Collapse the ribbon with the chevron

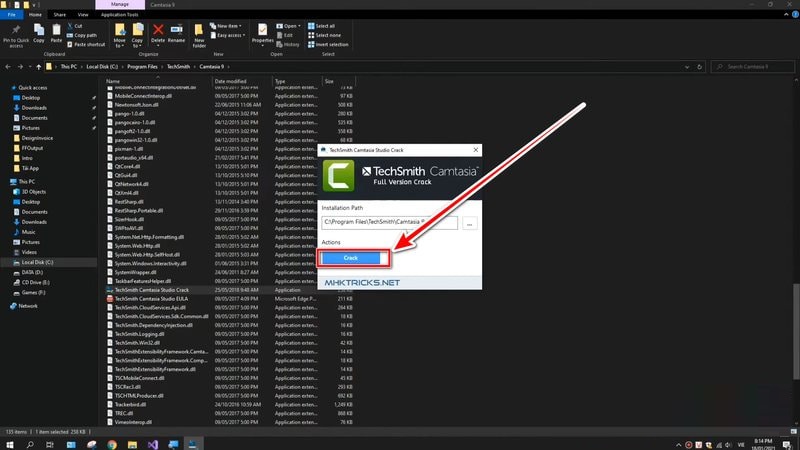click(786, 15)
